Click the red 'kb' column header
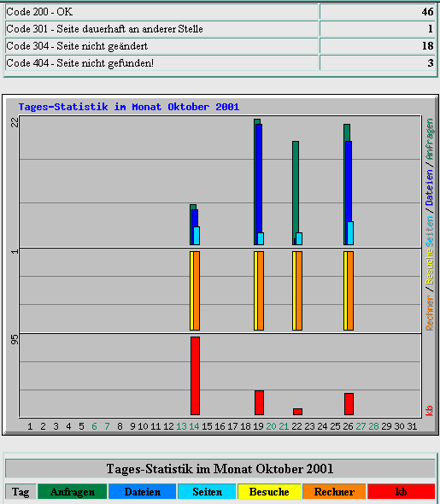Viewport: 440px width, 504px height. click(401, 492)
